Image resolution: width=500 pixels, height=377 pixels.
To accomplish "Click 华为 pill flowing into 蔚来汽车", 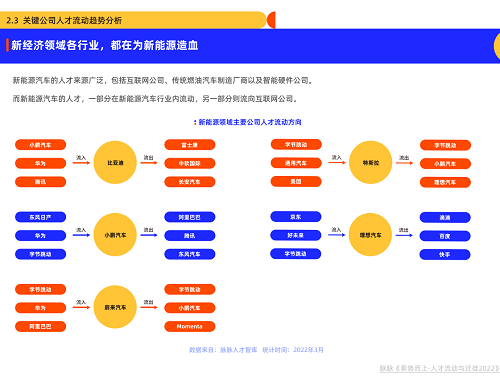I will tap(40, 308).
